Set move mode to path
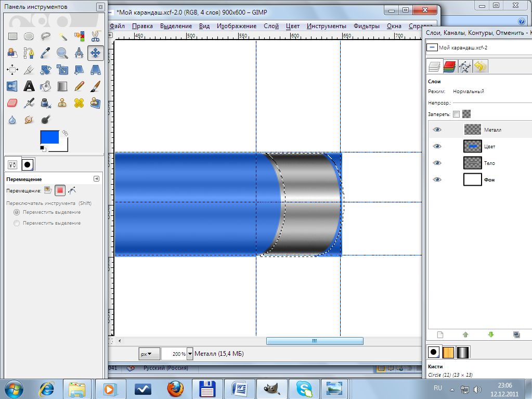 [x=72, y=190]
